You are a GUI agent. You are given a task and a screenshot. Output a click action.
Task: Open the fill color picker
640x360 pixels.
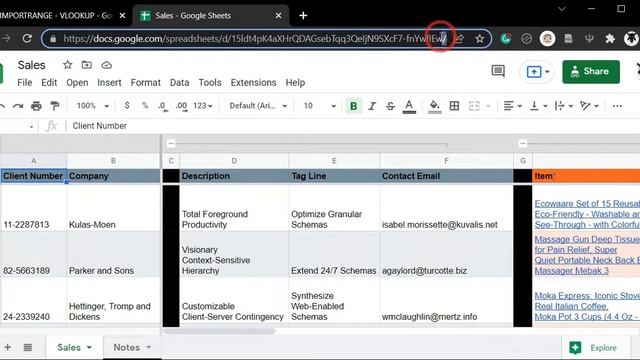[435, 106]
